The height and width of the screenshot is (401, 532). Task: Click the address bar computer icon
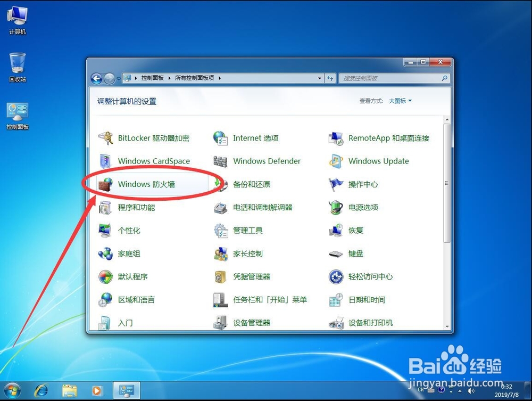(x=127, y=78)
